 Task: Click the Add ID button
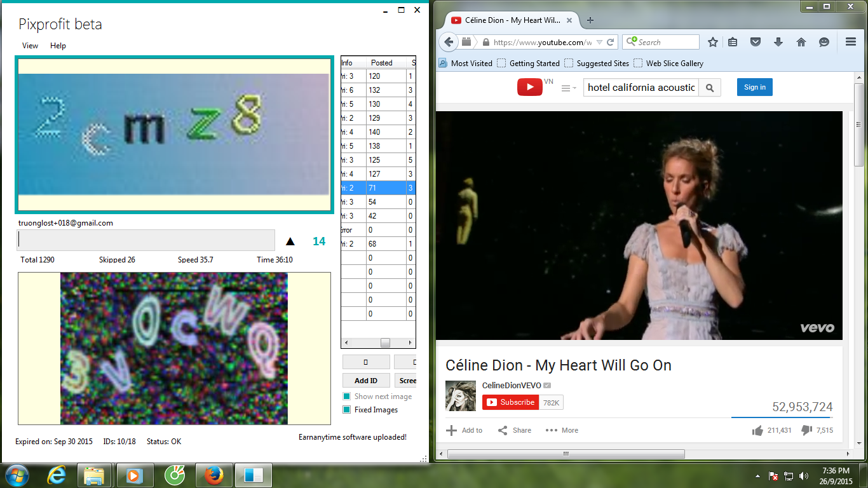tap(366, 381)
